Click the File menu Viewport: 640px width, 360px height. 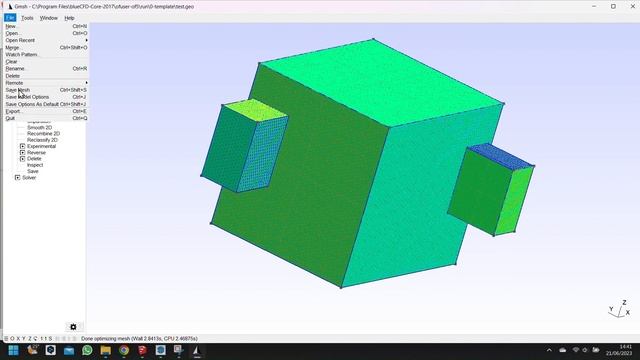click(x=10, y=18)
